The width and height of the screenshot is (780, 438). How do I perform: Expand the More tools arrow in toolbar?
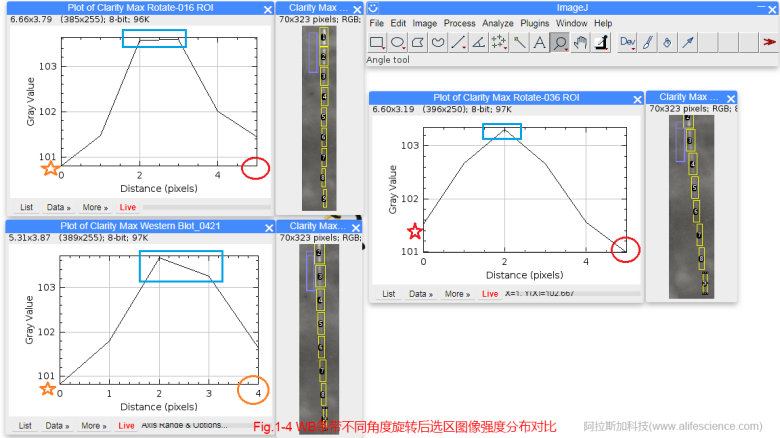click(x=769, y=42)
